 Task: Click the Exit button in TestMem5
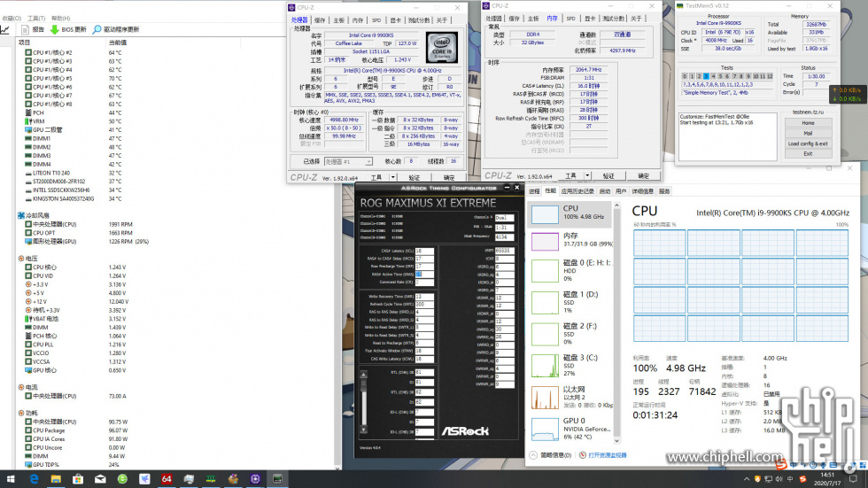(x=808, y=154)
